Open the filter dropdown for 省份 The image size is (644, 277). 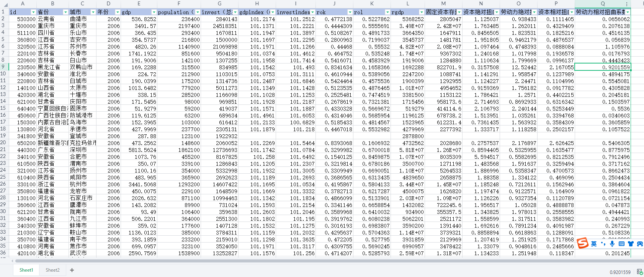[x=65, y=12]
